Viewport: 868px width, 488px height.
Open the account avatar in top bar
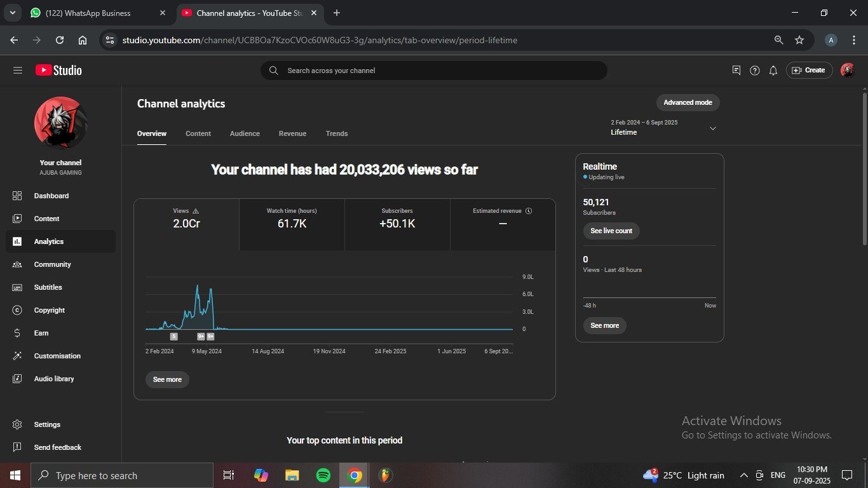[x=847, y=71]
